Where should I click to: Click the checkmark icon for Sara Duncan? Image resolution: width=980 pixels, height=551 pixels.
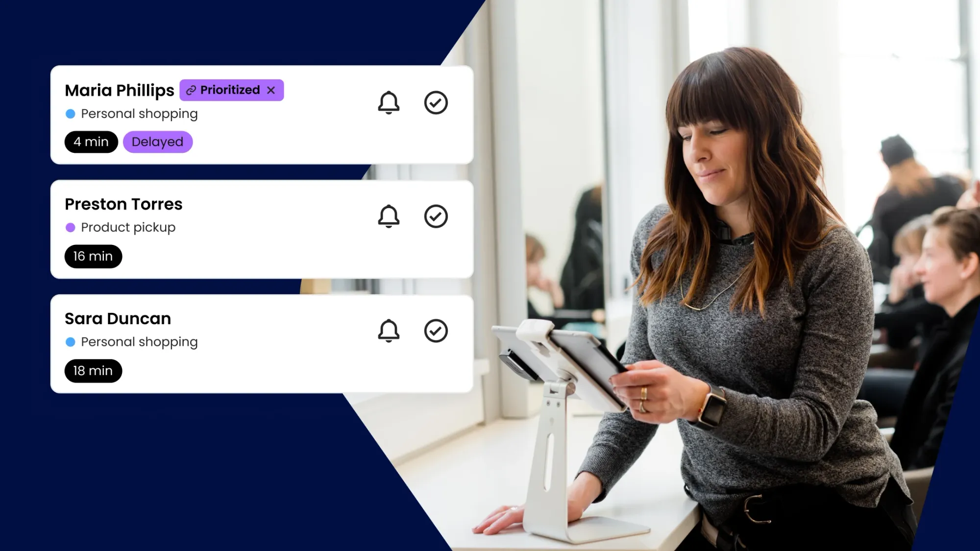coord(436,330)
